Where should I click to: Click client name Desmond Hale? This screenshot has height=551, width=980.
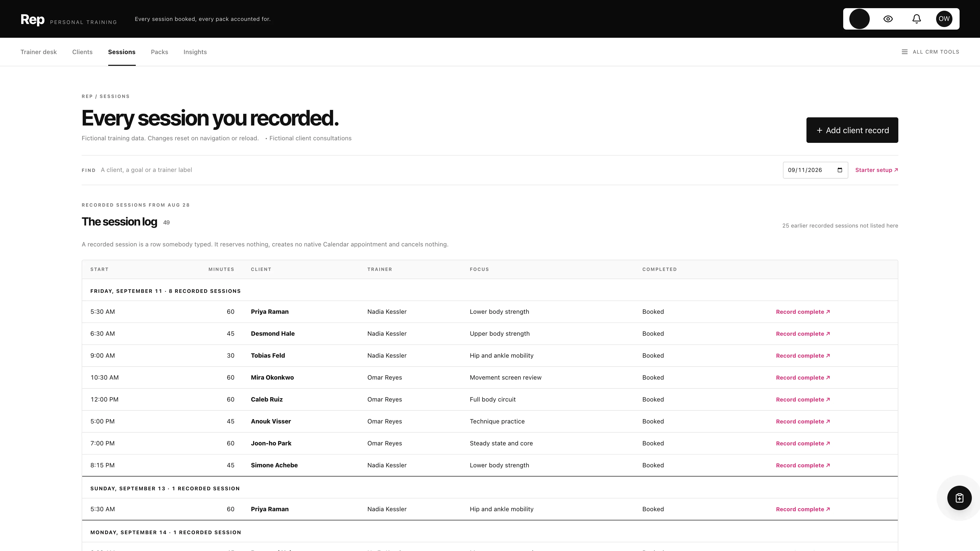coord(272,333)
